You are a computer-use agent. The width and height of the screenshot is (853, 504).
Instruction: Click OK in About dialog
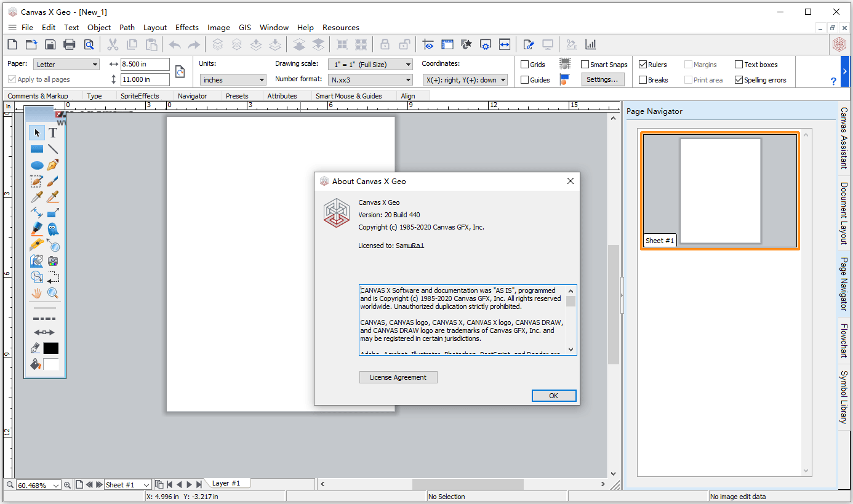554,396
